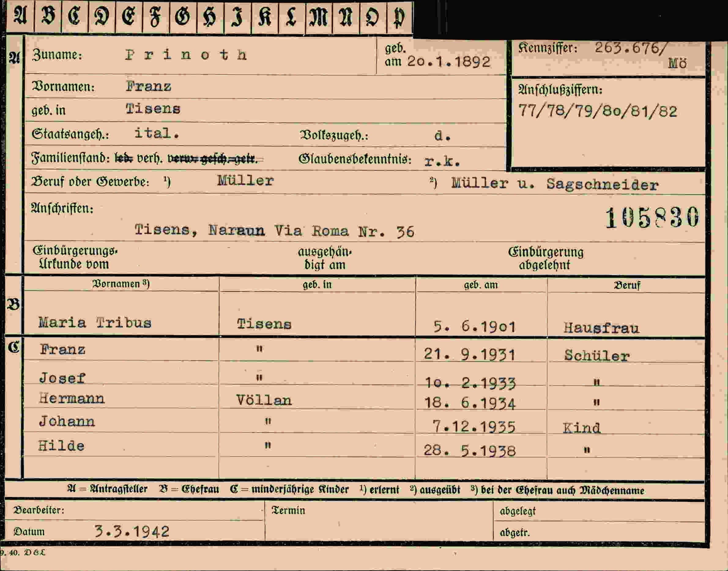The width and height of the screenshot is (728, 571).
Task: Click the address 'Tisens, Naraun Via Roma Nr. 36'
Action: click(x=274, y=231)
